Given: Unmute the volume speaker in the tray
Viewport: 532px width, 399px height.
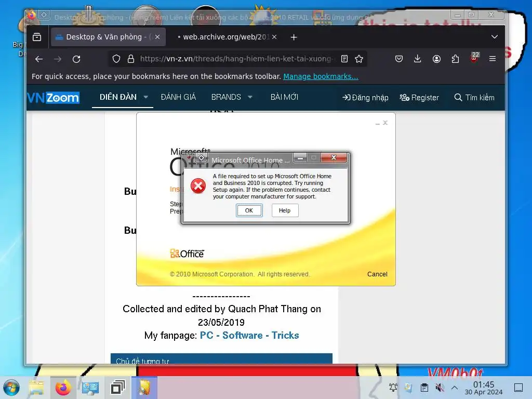Looking at the screenshot, I should point(440,388).
